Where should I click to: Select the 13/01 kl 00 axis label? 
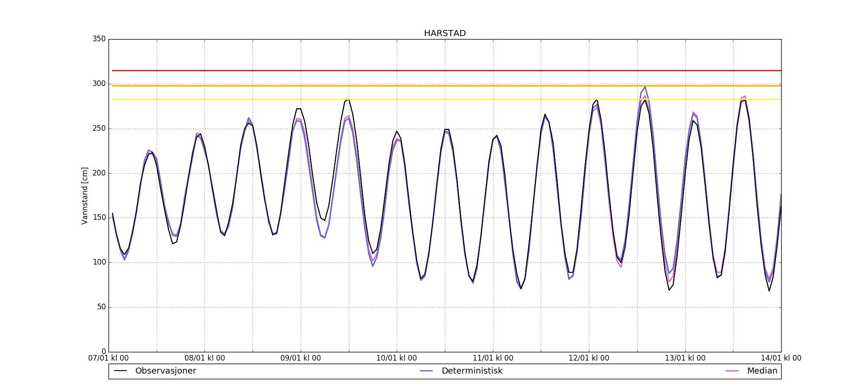(685, 358)
